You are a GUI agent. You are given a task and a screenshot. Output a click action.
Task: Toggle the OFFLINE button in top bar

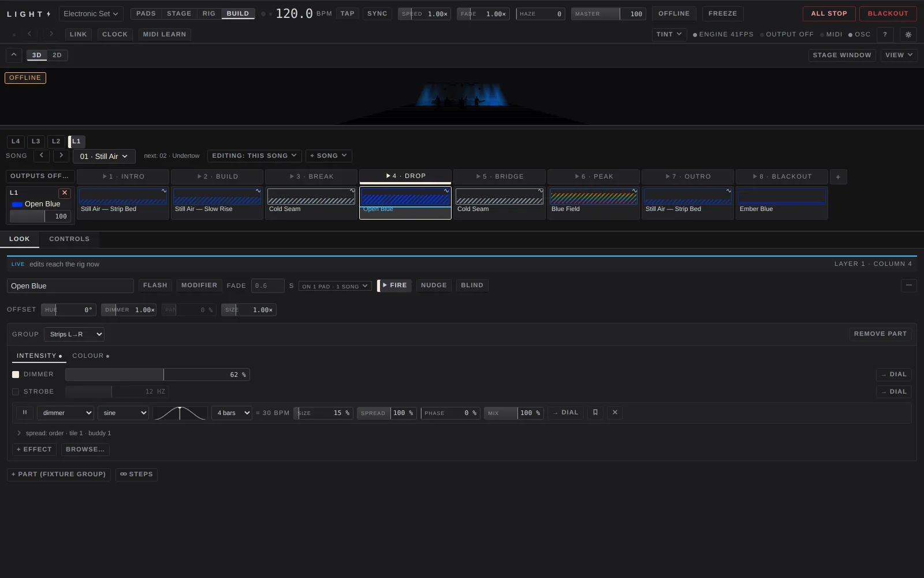(x=674, y=14)
